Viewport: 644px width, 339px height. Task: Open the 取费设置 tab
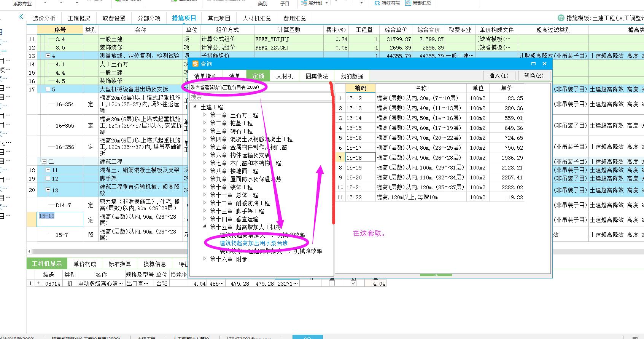(114, 18)
